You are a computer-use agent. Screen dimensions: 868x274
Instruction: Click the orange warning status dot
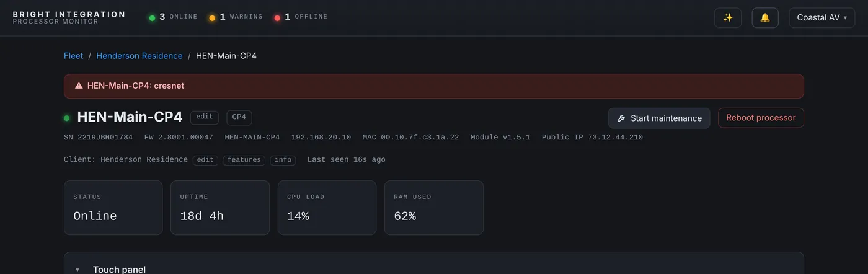pyautogui.click(x=212, y=18)
